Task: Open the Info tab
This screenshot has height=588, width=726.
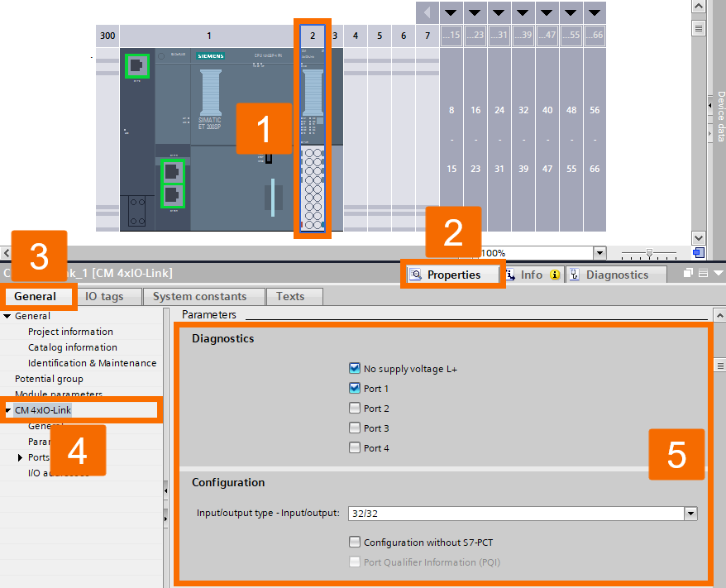Action: [x=532, y=275]
